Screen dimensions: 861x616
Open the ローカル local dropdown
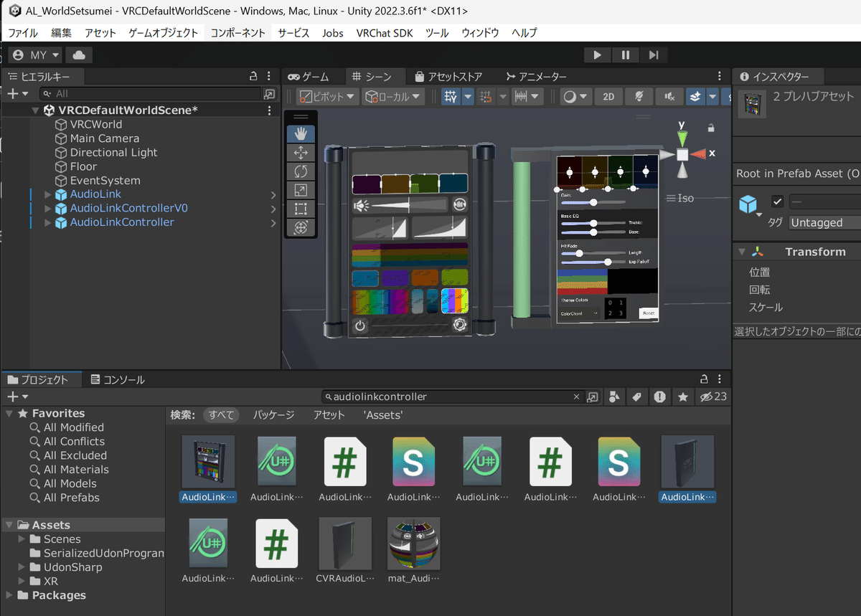(394, 97)
